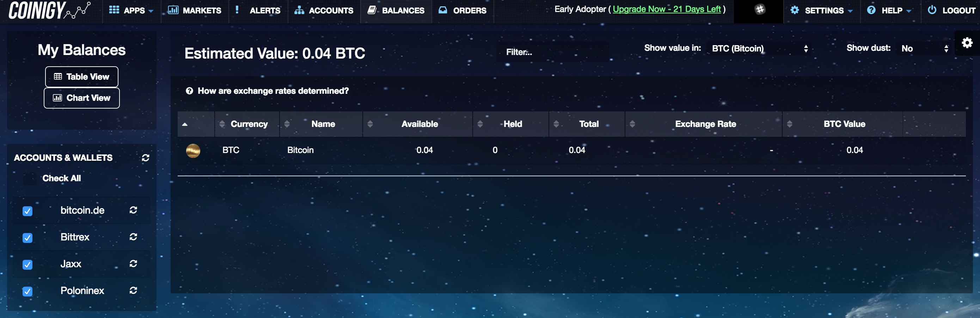Click the Balances book icon
This screenshot has height=318, width=980.
tap(372, 10)
